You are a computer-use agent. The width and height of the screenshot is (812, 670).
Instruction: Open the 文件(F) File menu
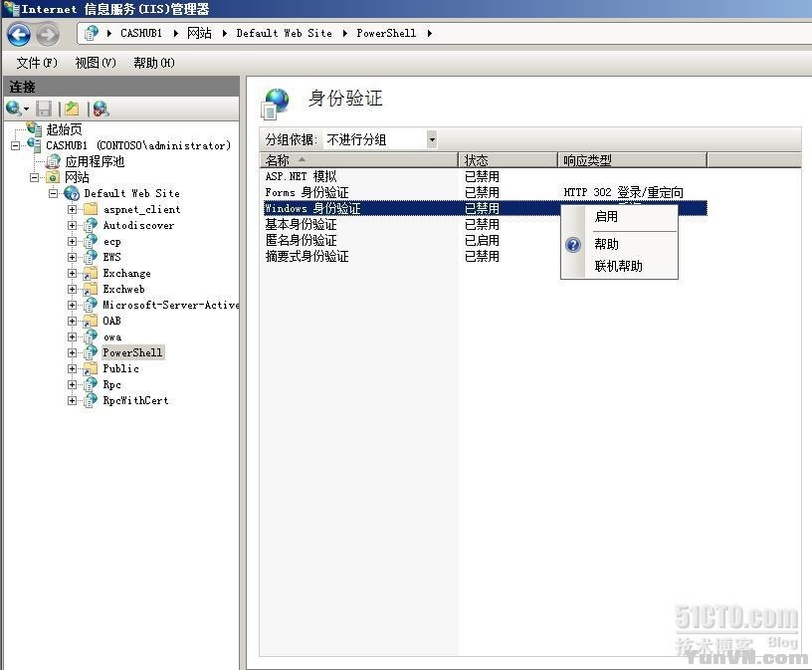[37, 63]
